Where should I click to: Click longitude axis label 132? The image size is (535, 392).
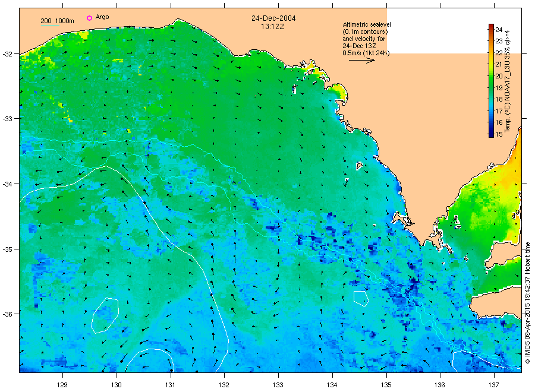pyautogui.click(x=224, y=385)
